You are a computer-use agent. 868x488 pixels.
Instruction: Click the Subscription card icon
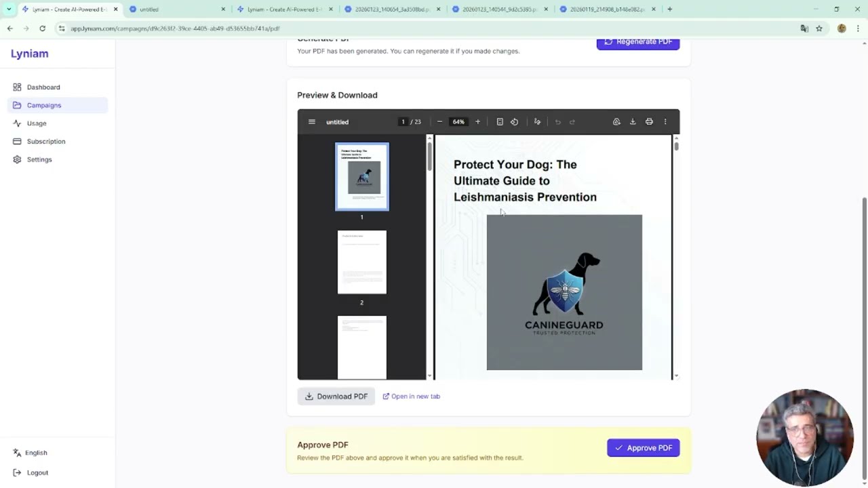point(17,141)
